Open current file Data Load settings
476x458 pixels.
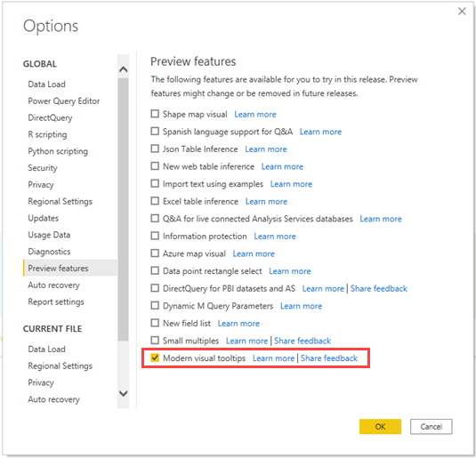pyautogui.click(x=47, y=349)
